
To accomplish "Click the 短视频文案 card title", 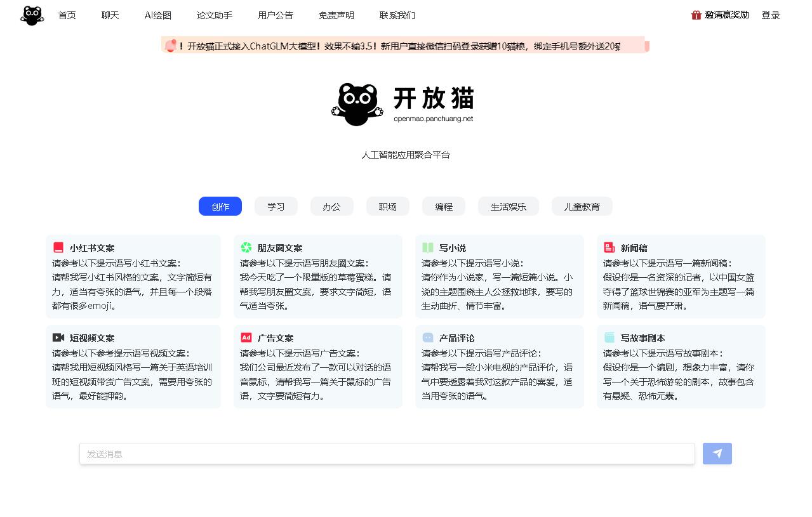I will click(92, 338).
